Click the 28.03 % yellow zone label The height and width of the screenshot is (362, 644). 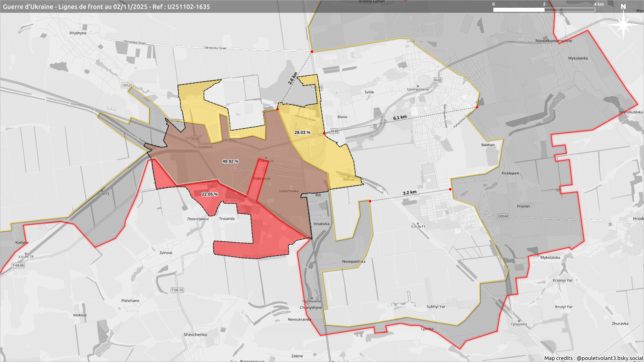coord(302,132)
